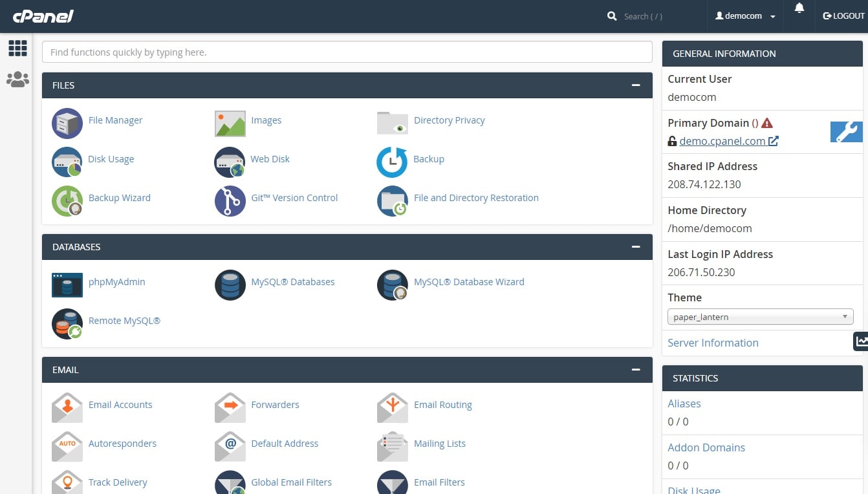This screenshot has height=494, width=868.
Task: Launch the Backup Wizard icon
Action: [67, 201]
